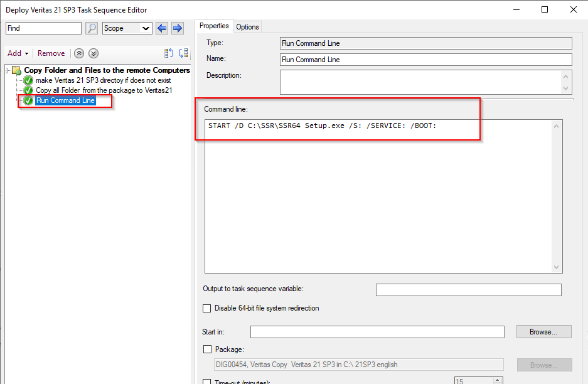
Task: Move step up with double-chevron up icon
Action: (x=78, y=53)
